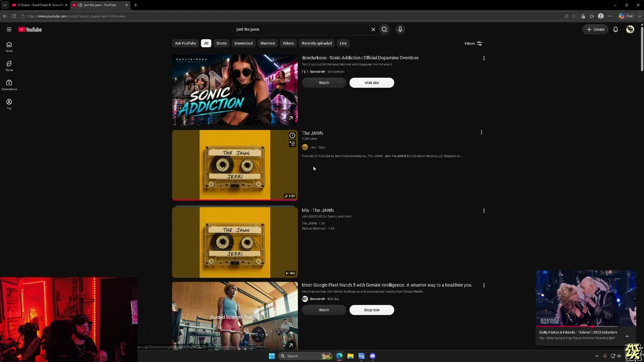Expand the Dolly Parton miniplayer panel
The width and height of the screenshot is (644, 362).
(627, 336)
